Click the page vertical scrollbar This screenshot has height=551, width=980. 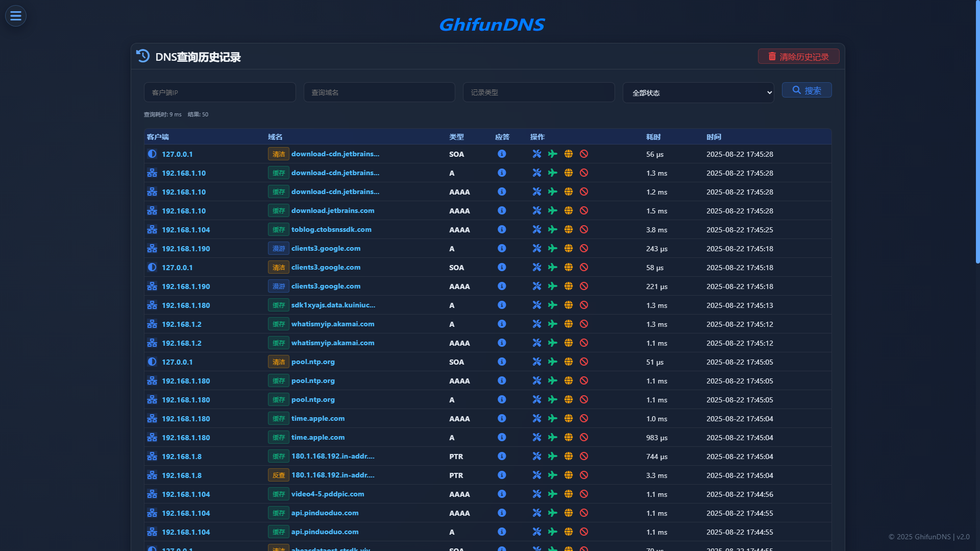coord(977,133)
